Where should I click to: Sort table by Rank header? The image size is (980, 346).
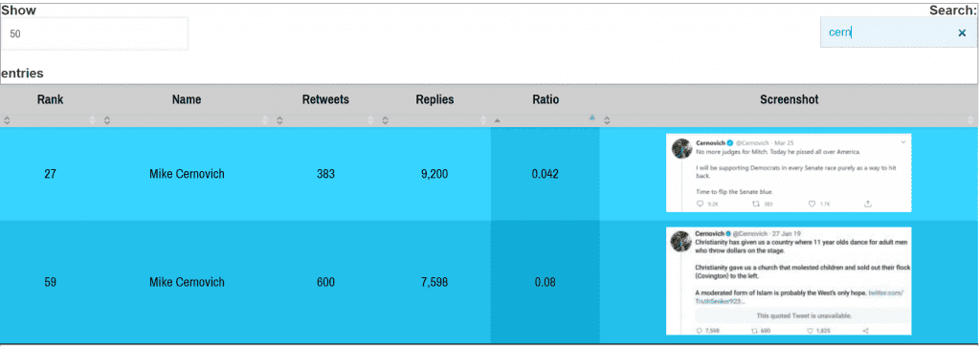(x=50, y=99)
